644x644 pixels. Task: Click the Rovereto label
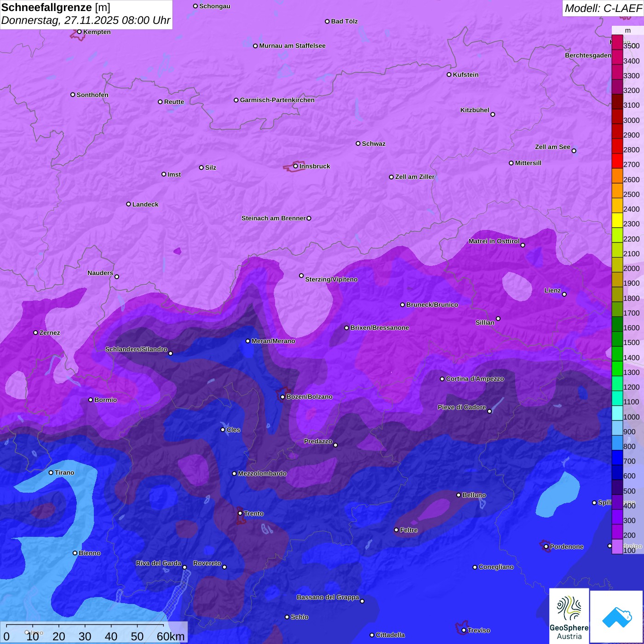tap(207, 563)
